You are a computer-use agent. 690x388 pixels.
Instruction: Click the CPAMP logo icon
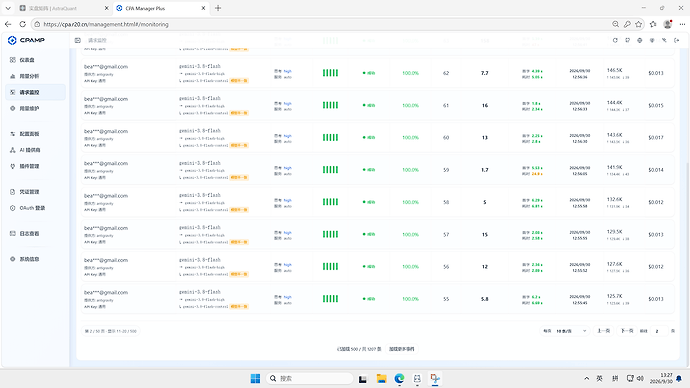12,40
